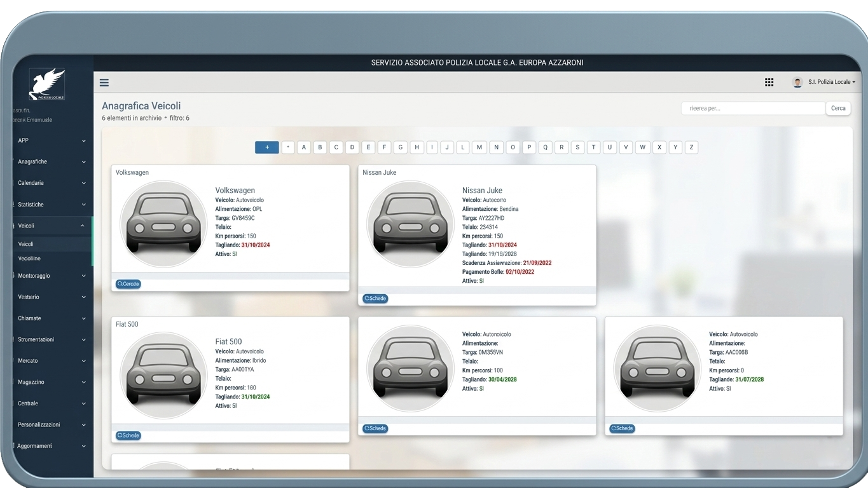Viewport: 868px width, 488px height.
Task: Open the Chiamate sidebar menu
Action: pos(52,318)
